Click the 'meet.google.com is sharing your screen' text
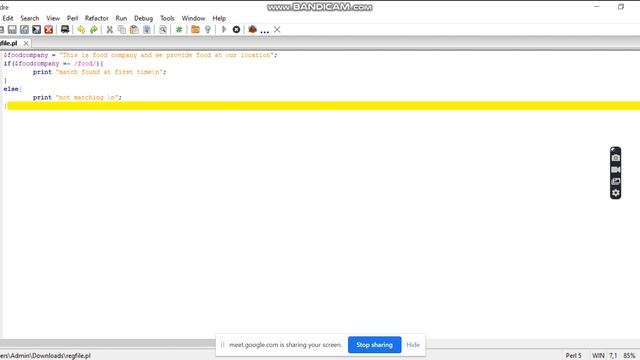The width and height of the screenshot is (640, 360). point(285,344)
